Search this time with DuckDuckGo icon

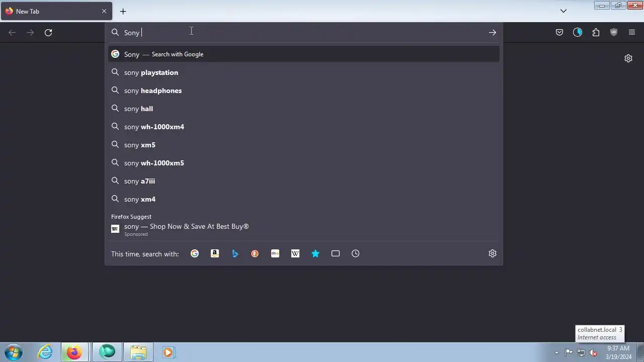coord(255,253)
